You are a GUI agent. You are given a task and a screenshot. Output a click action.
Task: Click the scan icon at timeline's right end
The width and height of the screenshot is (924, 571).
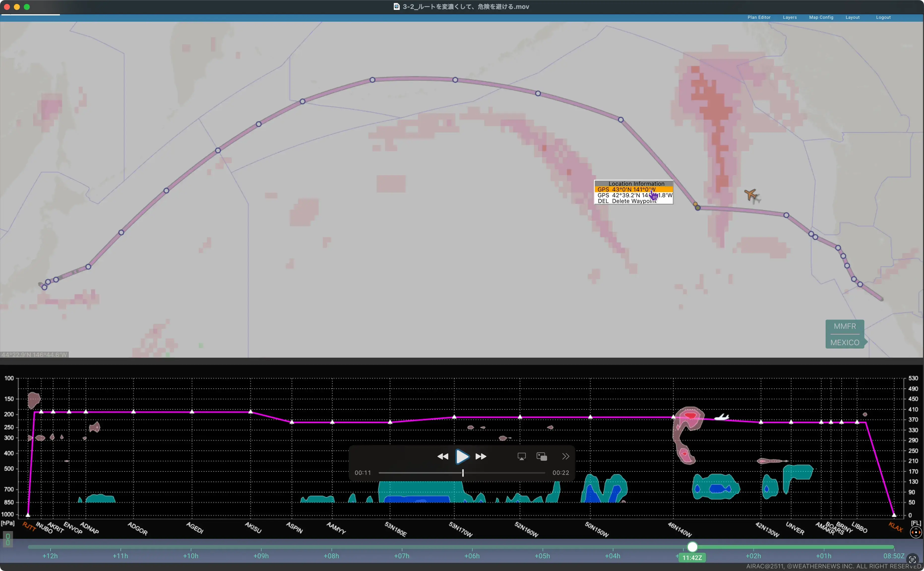[912, 559]
